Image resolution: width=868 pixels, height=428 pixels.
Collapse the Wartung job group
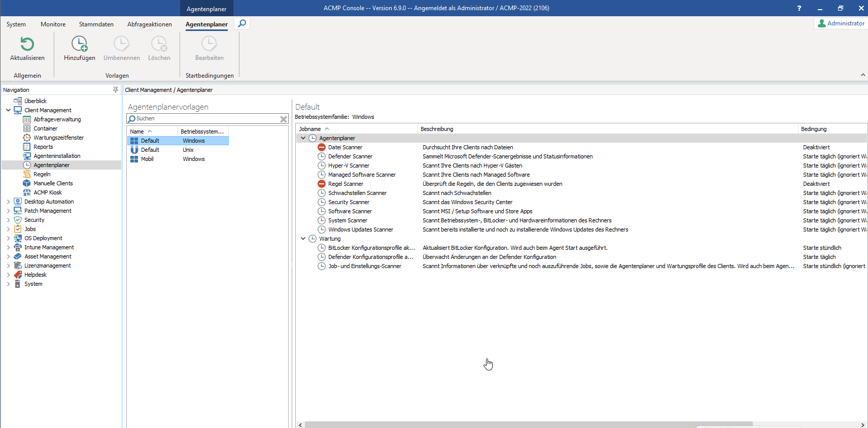tap(303, 239)
